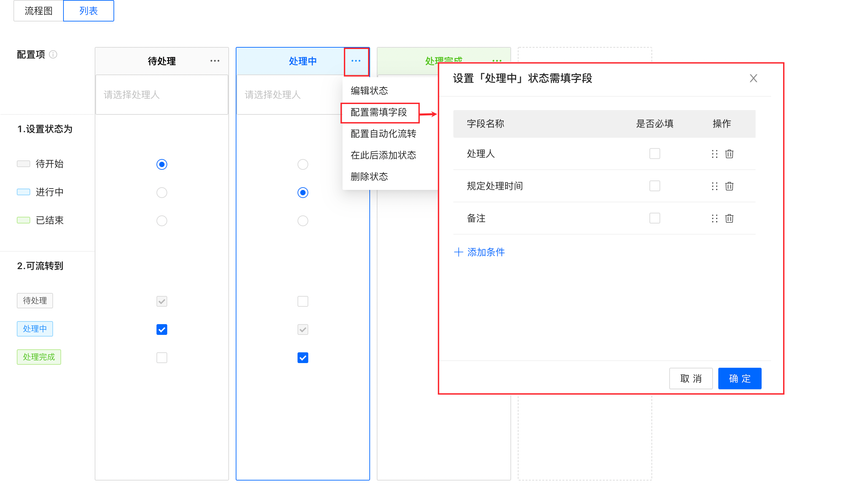
Task: Delete the 处理人 field row
Action: (x=729, y=154)
